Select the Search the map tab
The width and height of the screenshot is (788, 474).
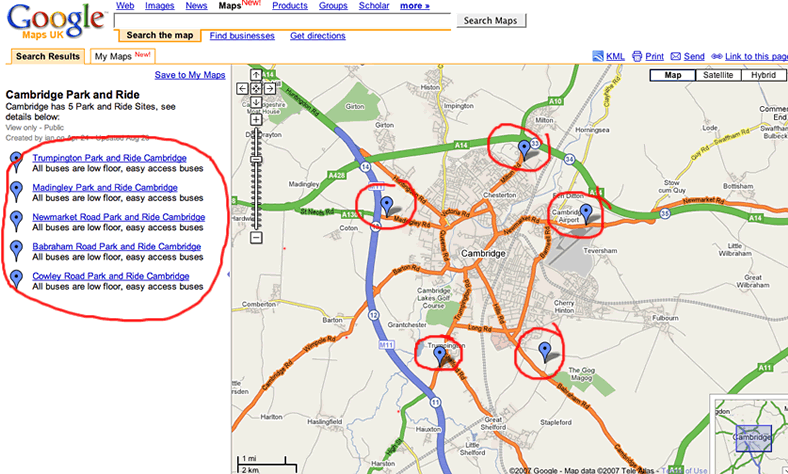160,35
